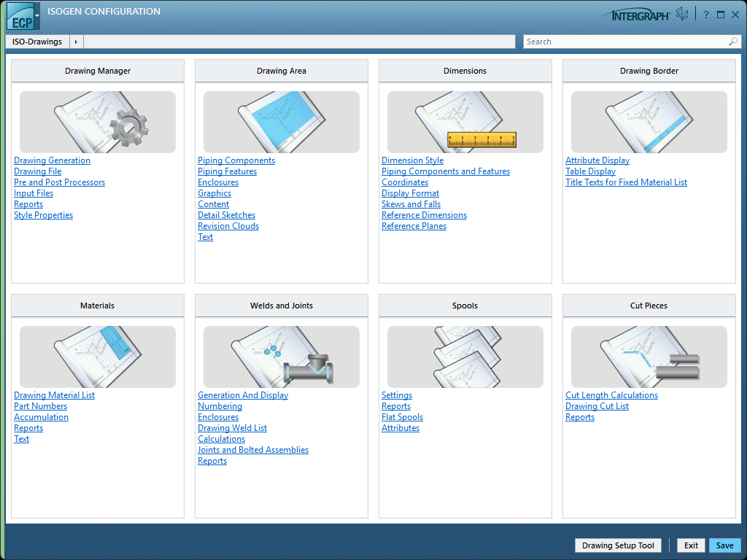This screenshot has width=747, height=560.
Task: Open the Cut Length Calculations link
Action: coord(611,395)
